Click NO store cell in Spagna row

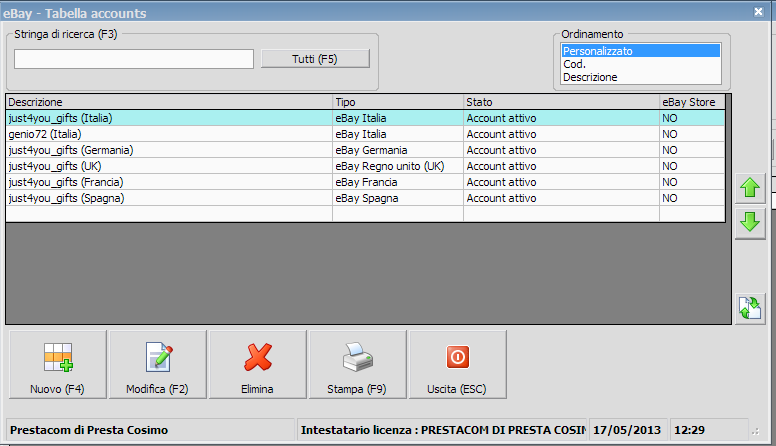coord(692,198)
